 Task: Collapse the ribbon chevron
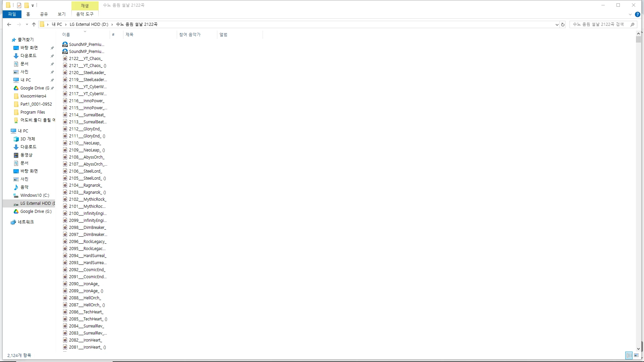(630, 14)
